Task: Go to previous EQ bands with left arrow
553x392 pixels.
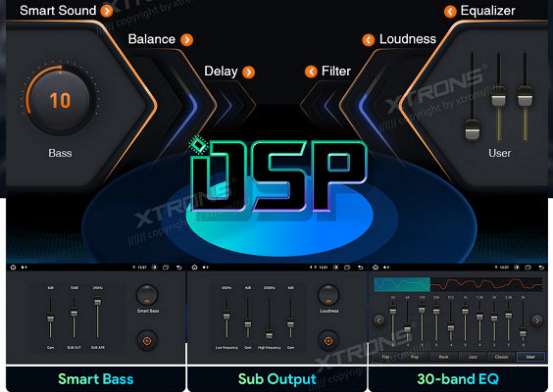Action: click(379, 320)
